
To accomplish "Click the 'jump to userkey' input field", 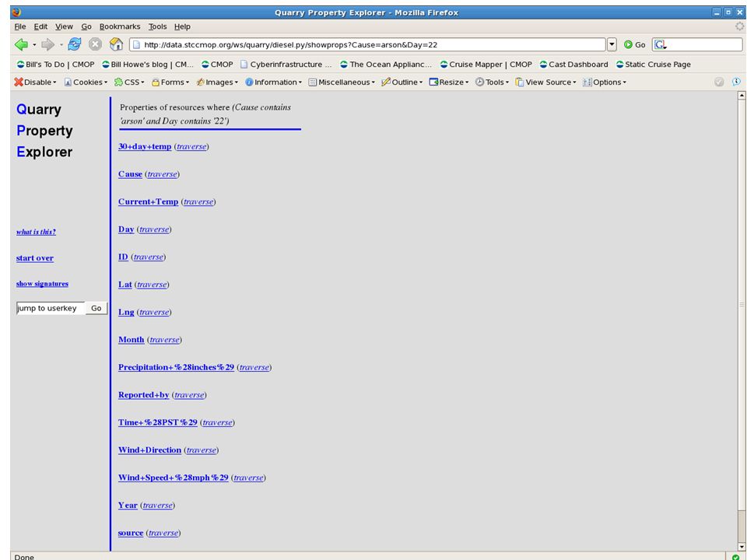I will pyautogui.click(x=51, y=308).
